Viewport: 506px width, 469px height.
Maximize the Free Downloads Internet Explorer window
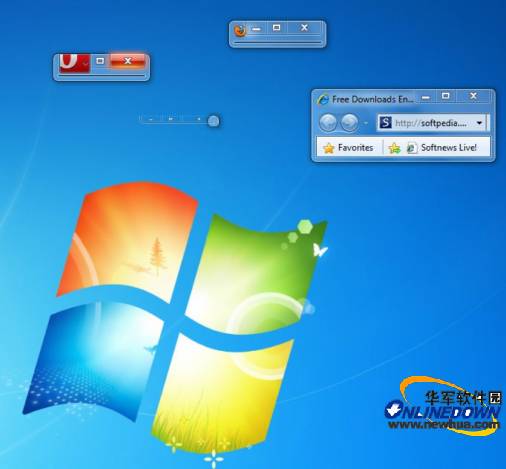click(x=446, y=96)
